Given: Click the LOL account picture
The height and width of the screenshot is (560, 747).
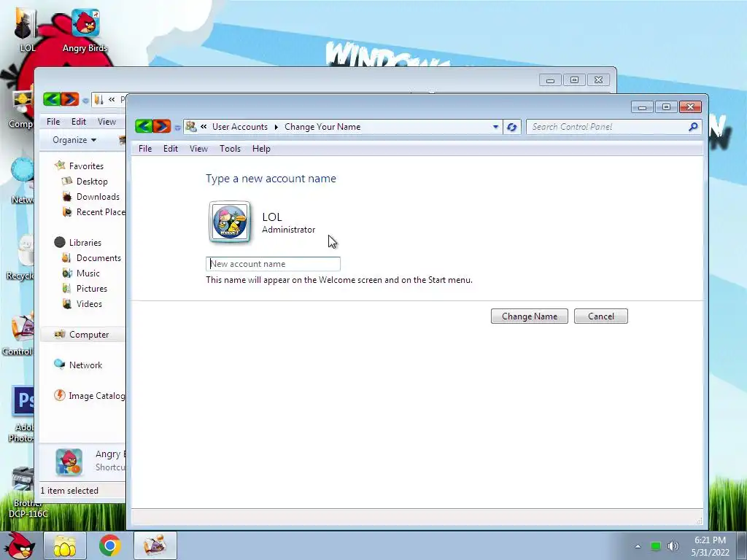Looking at the screenshot, I should pyautogui.click(x=230, y=222).
